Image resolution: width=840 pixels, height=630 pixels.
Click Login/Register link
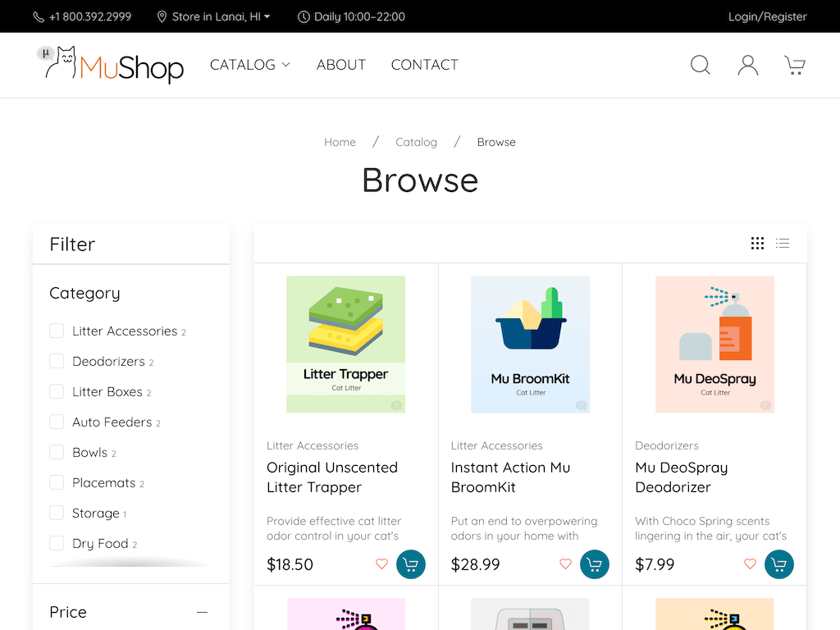tap(767, 16)
